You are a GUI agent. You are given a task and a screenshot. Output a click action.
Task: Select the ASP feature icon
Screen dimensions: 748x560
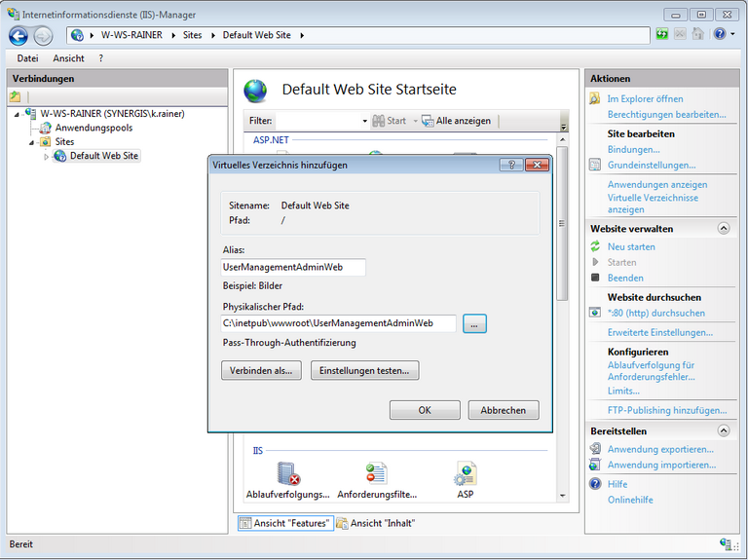click(x=465, y=474)
